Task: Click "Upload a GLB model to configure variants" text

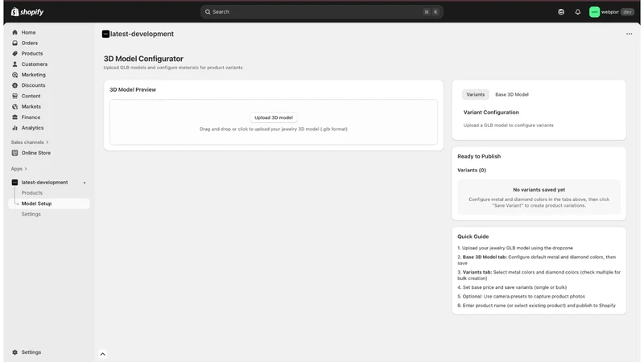Action: point(509,125)
